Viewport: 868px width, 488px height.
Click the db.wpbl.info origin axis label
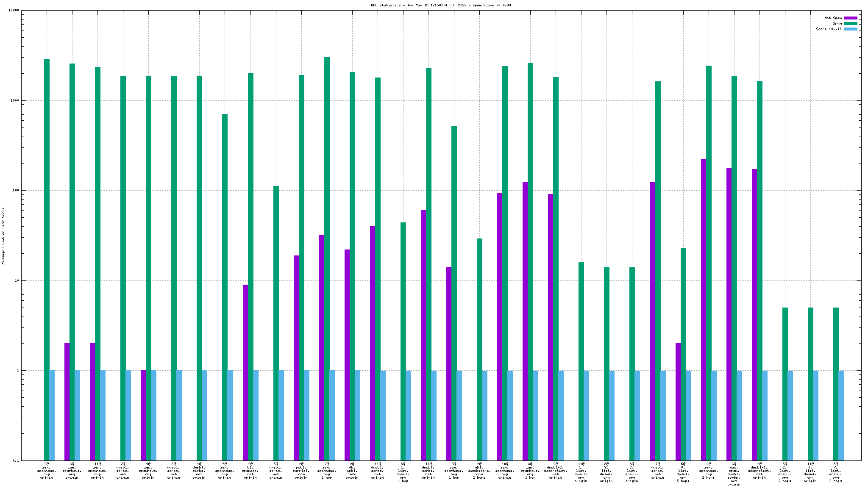352,471
